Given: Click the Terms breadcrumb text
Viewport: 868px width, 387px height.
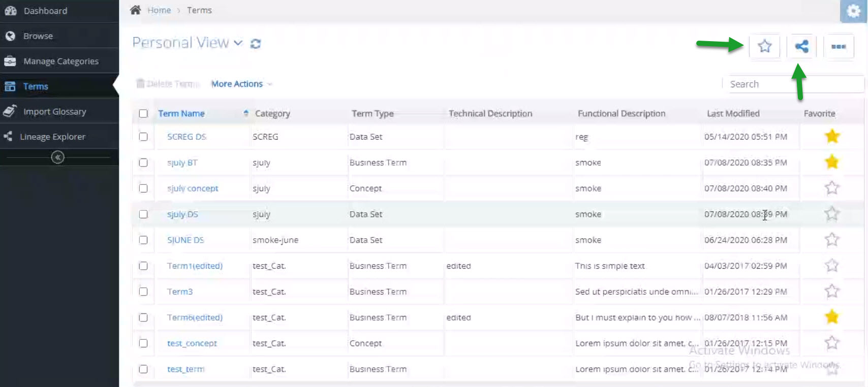Looking at the screenshot, I should pyautogui.click(x=199, y=10).
